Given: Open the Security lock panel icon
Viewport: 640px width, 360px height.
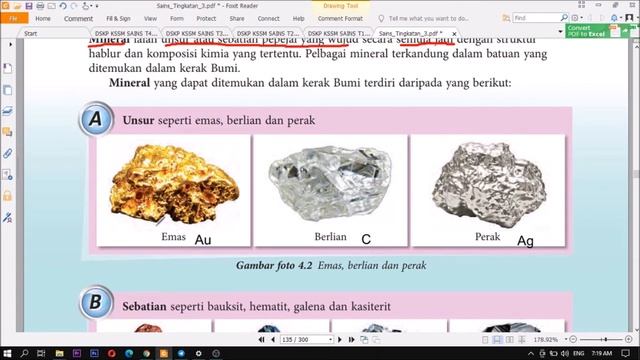Looking at the screenshot, I should tap(7, 196).
